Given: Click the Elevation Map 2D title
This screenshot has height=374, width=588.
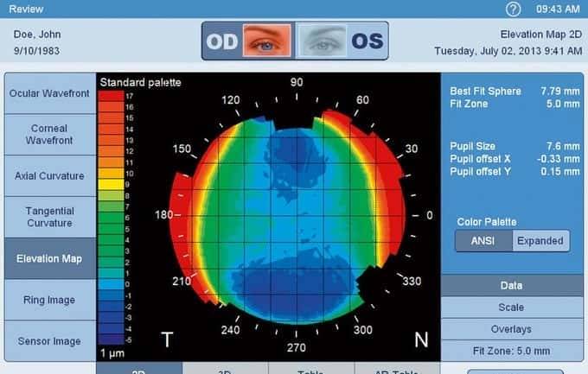Looking at the screenshot, I should click(x=541, y=35).
